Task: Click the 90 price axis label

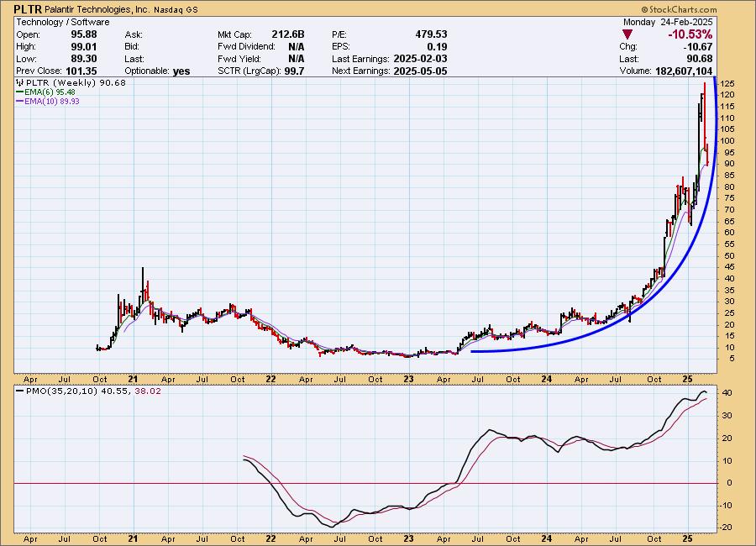Action: (x=727, y=164)
